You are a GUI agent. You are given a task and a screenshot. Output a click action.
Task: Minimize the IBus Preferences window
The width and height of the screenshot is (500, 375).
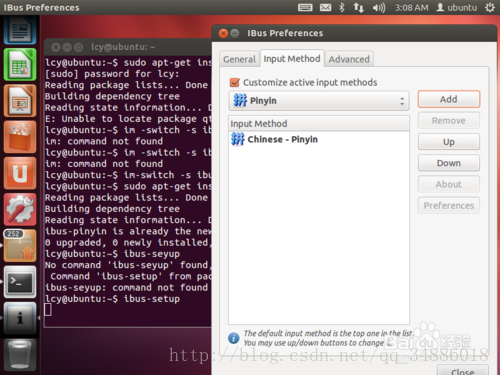tap(235, 33)
